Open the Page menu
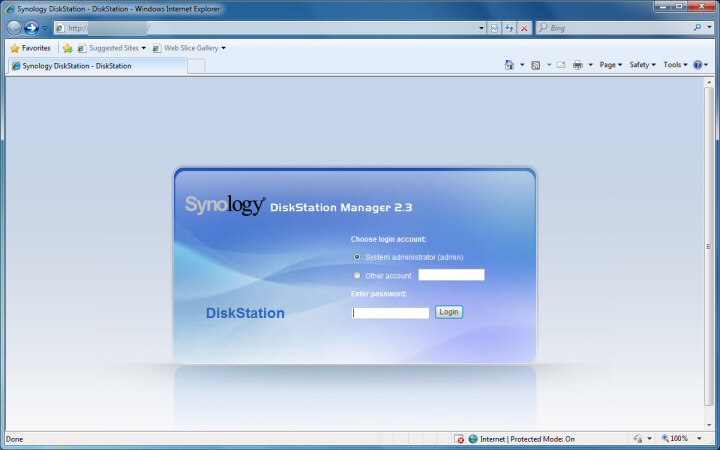 (x=611, y=65)
